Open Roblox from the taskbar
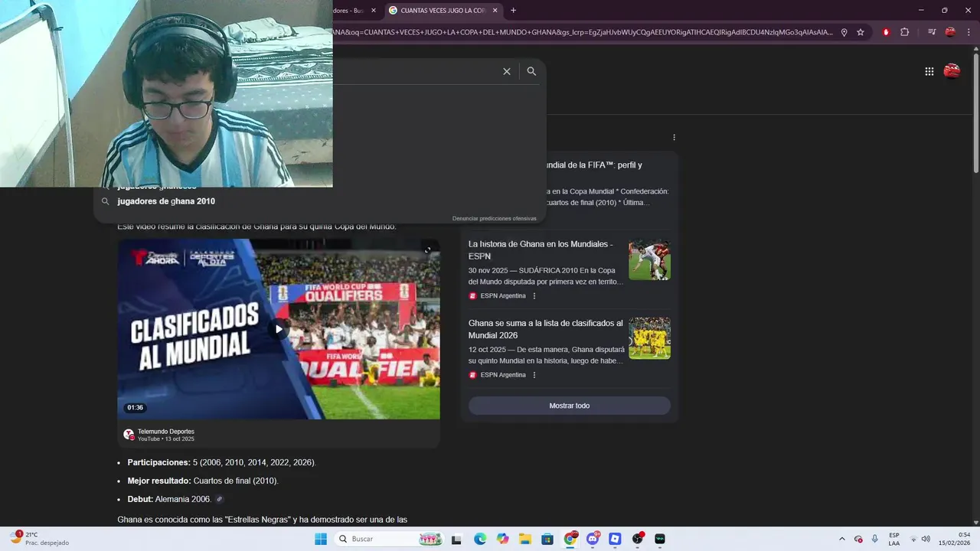The height and width of the screenshot is (551, 980). 615,539
